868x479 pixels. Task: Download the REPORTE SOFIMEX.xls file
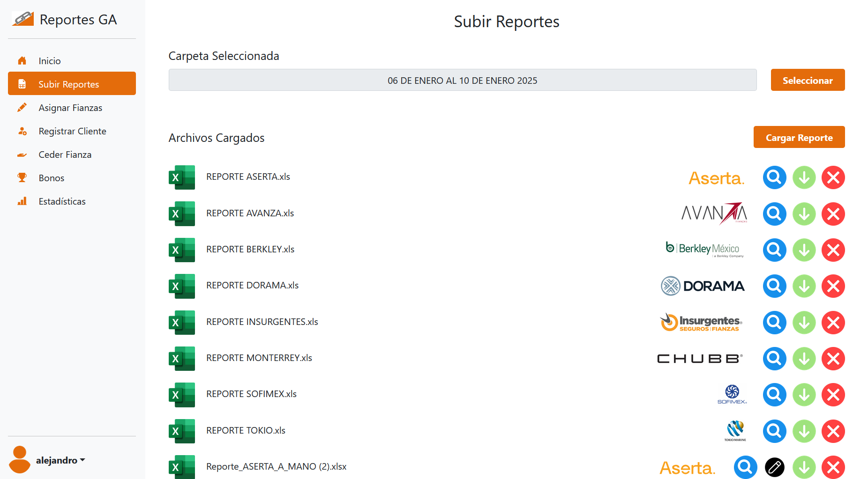tap(804, 395)
